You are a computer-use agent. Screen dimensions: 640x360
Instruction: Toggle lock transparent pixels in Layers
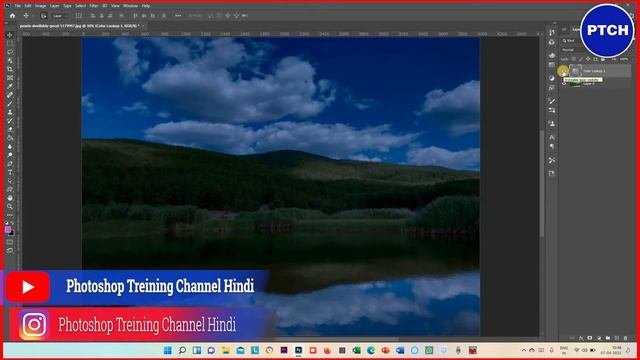coord(573,59)
